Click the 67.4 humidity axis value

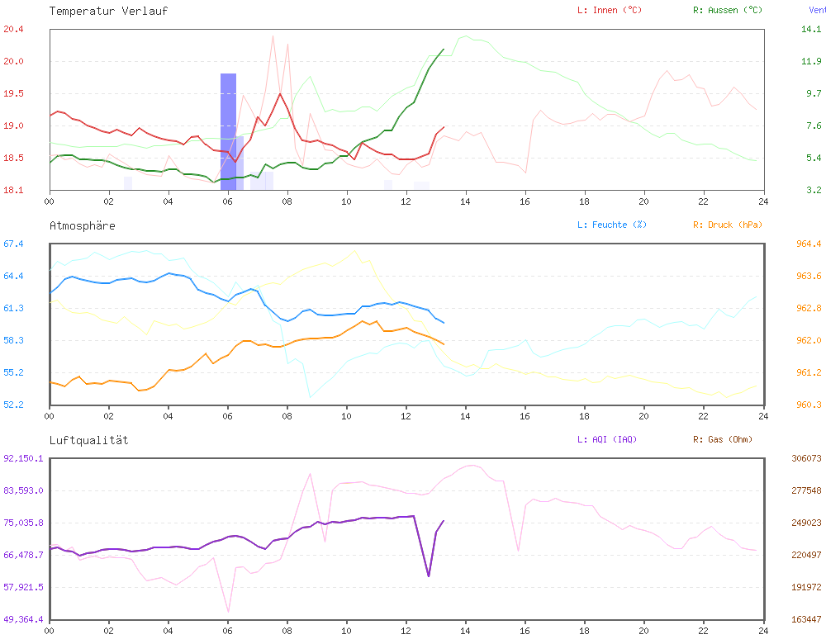click(x=13, y=244)
